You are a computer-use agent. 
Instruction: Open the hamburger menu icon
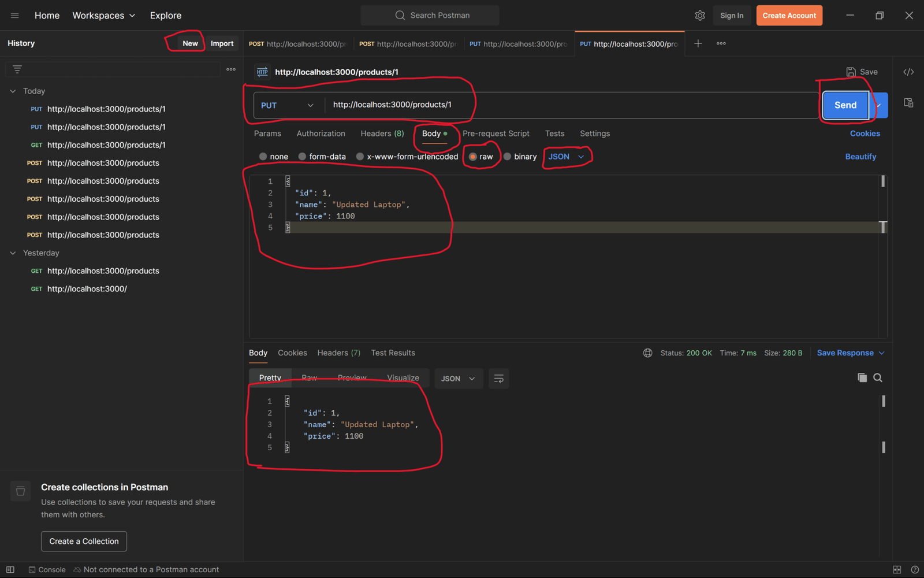tap(15, 16)
